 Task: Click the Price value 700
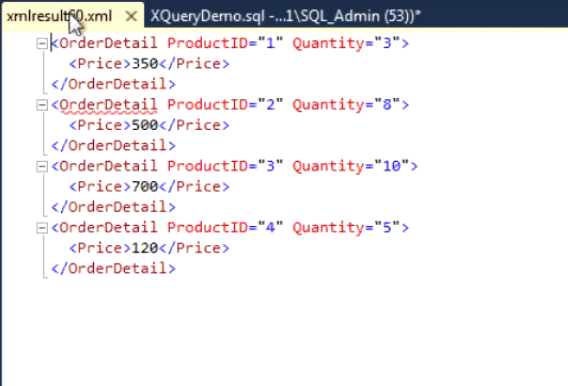pos(145,186)
